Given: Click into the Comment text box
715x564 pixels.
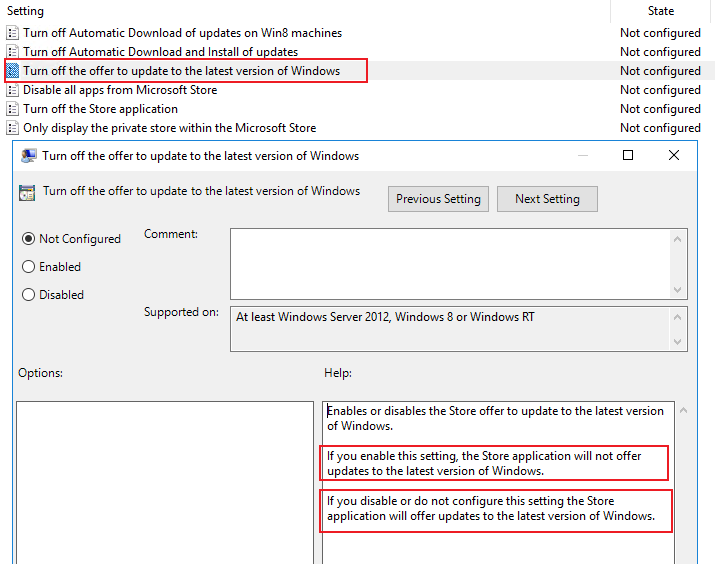Looking at the screenshot, I should 450,264.
